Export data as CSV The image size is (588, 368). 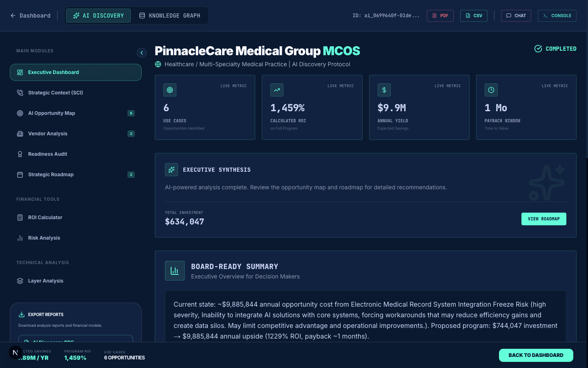point(474,16)
